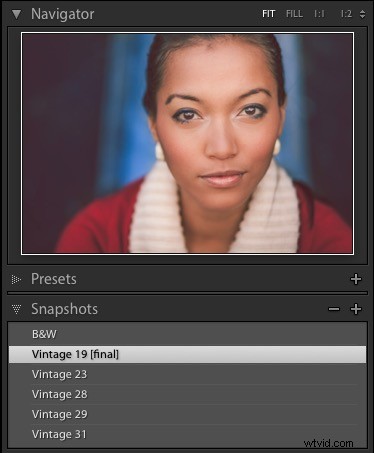Click the Snapshots panel title
The height and width of the screenshot is (453, 374).
click(x=64, y=309)
